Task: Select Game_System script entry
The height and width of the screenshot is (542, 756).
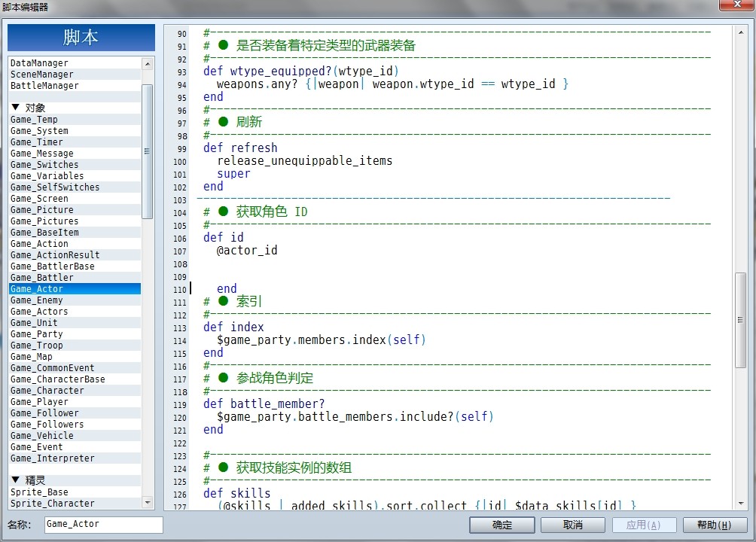Action: [x=75, y=131]
